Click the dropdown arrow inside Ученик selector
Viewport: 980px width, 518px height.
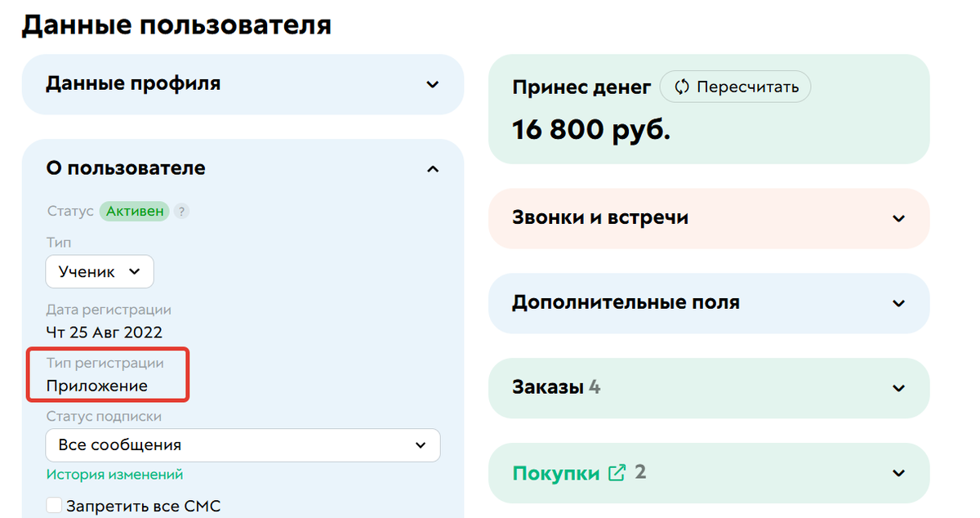pos(136,271)
